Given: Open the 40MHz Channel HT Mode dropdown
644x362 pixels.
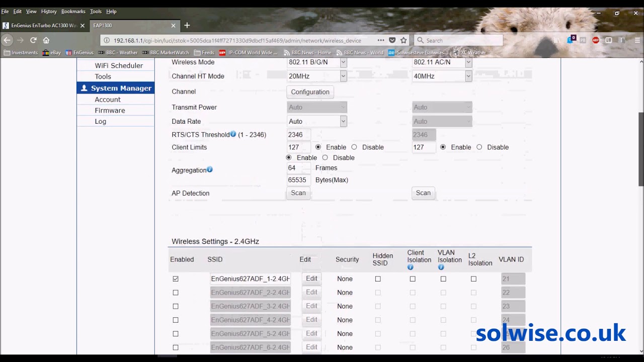Looking at the screenshot, I should point(442,76).
